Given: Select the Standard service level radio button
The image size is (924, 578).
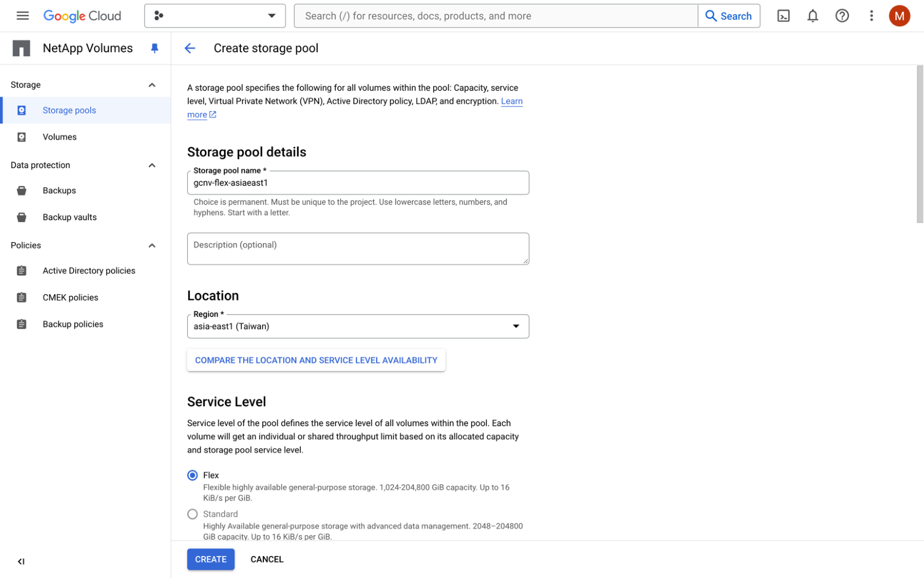Looking at the screenshot, I should coord(193,514).
